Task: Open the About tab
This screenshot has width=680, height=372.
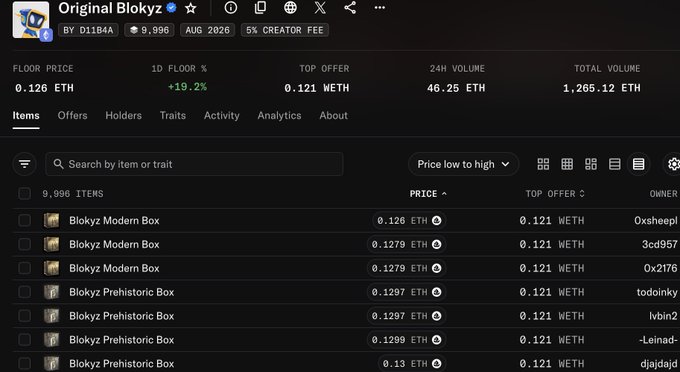Action: tap(333, 115)
